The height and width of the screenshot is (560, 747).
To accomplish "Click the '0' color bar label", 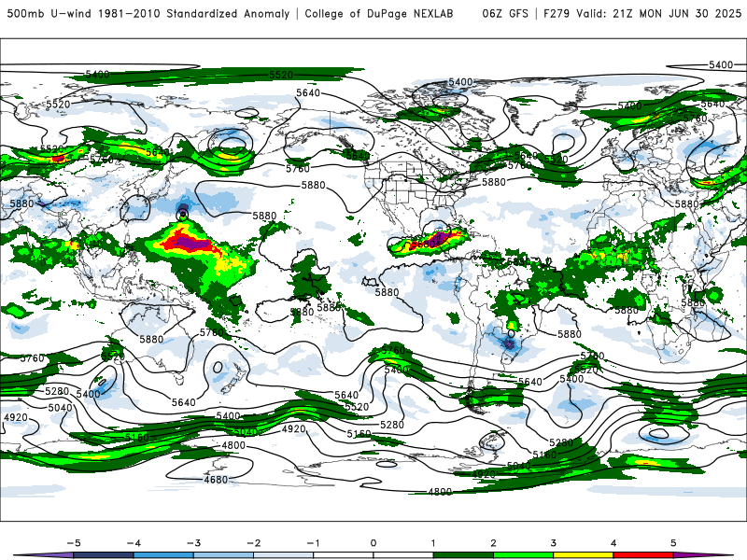I will point(373,543).
